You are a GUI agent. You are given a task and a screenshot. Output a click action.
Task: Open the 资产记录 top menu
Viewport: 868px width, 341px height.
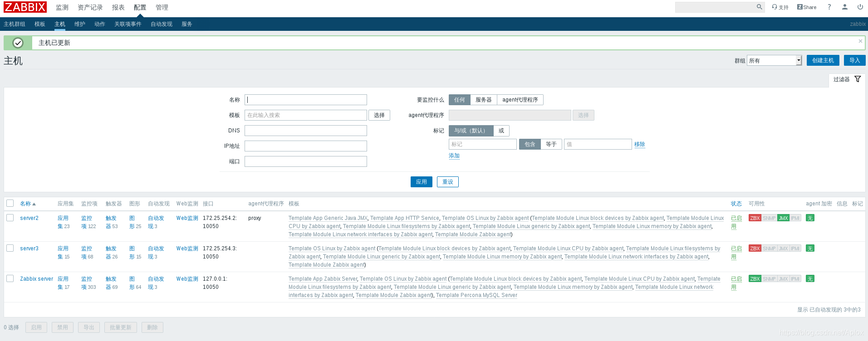[90, 8]
